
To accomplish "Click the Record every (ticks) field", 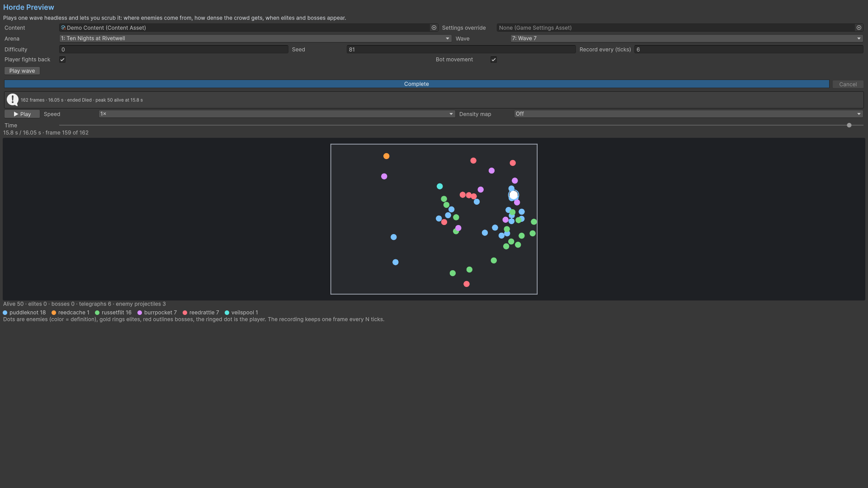I will click(749, 49).
